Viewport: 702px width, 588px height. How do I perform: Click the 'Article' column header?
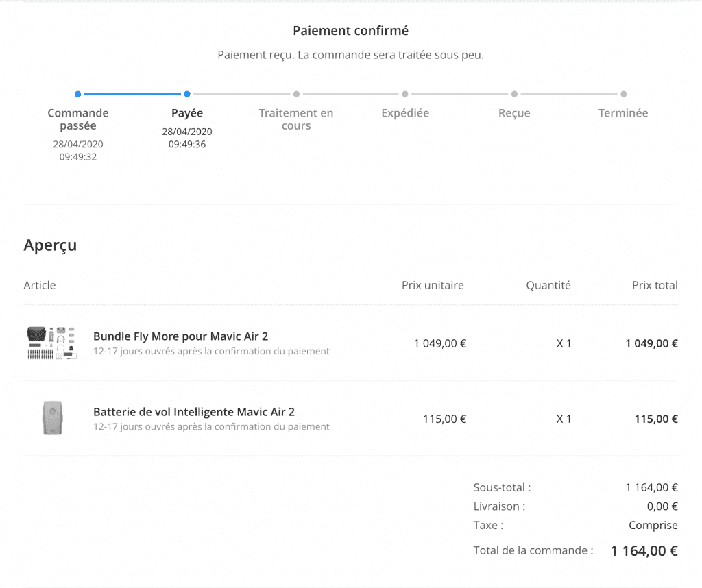tap(40, 285)
